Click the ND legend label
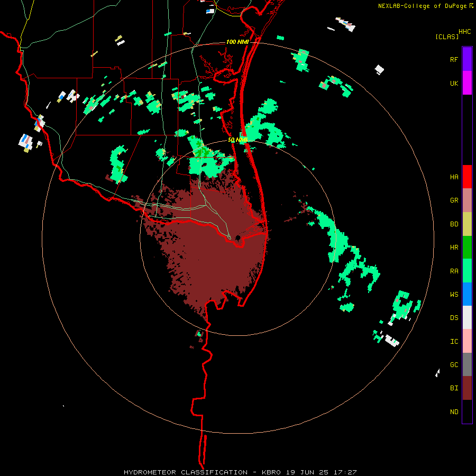Screen dimensions: 476x476 (x=454, y=412)
